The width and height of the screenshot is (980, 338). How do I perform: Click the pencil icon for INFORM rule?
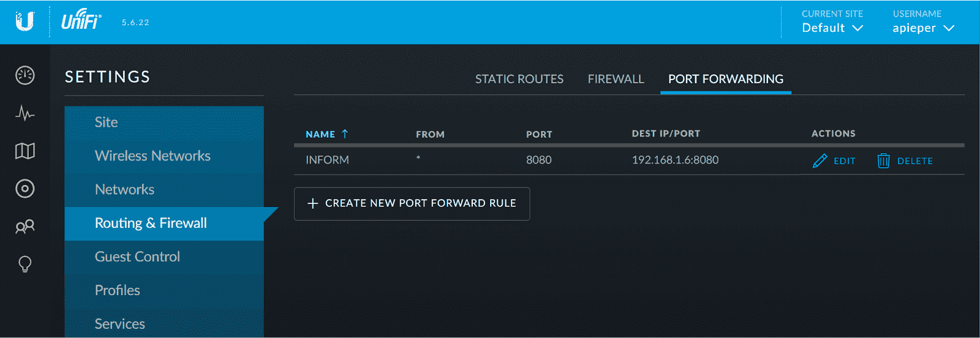coord(820,161)
